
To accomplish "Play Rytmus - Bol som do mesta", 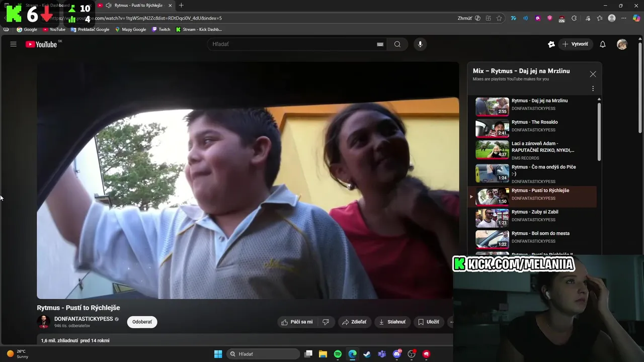I will [x=532, y=240].
